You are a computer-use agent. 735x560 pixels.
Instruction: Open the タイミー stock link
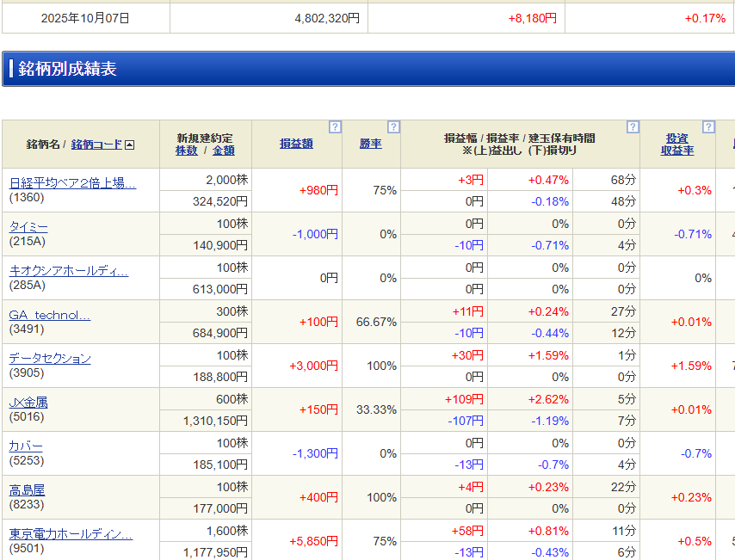pos(28,227)
